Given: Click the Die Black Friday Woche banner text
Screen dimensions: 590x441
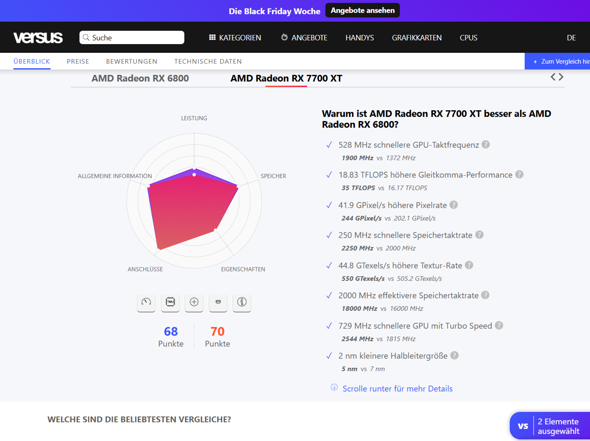Looking at the screenshot, I should (274, 11).
